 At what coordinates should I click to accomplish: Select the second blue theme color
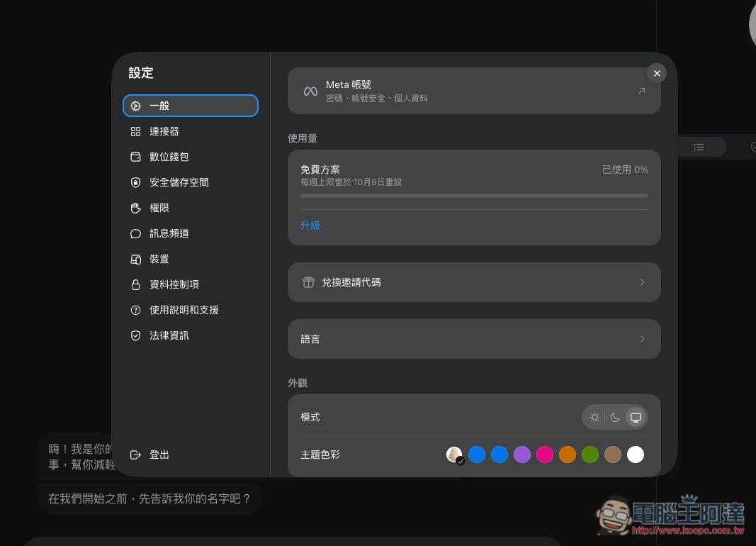click(500, 455)
